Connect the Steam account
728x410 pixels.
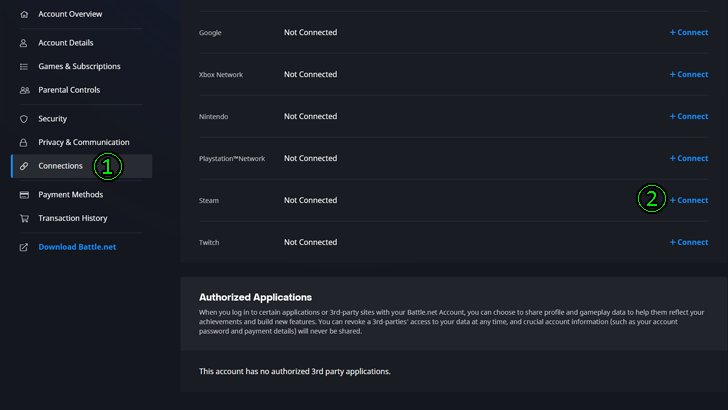pyautogui.click(x=689, y=201)
